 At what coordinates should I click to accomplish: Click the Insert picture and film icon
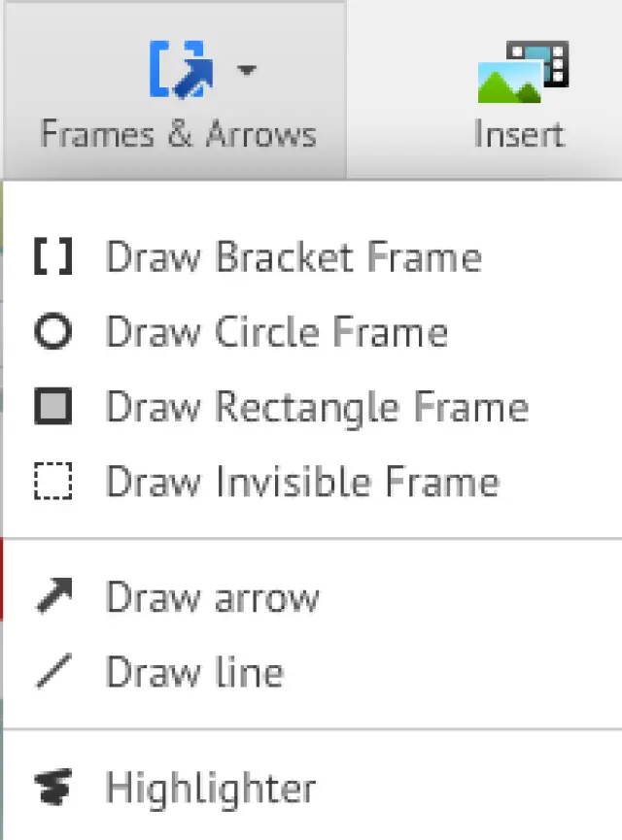click(x=522, y=72)
